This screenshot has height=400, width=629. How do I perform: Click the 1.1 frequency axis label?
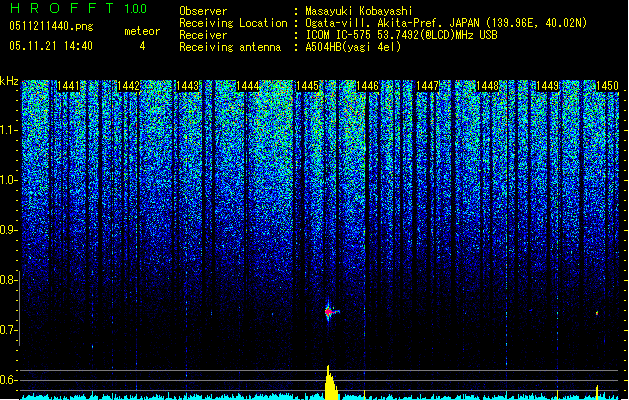(8, 130)
